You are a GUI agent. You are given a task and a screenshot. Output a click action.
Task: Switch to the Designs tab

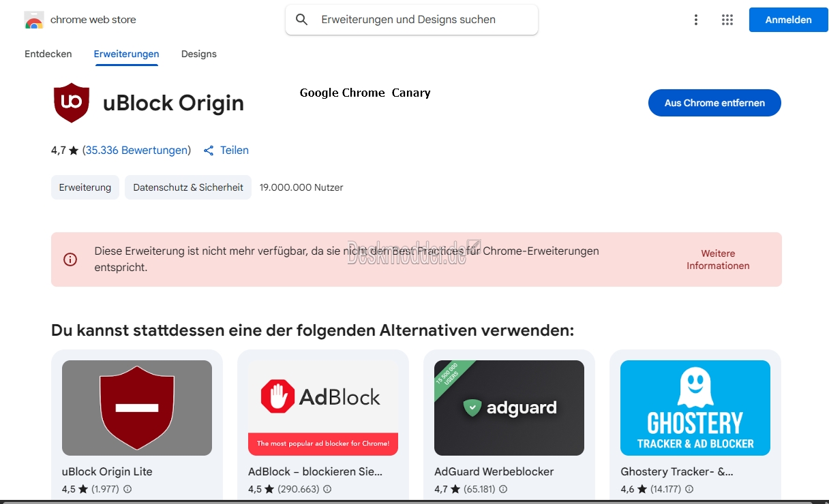click(x=199, y=54)
